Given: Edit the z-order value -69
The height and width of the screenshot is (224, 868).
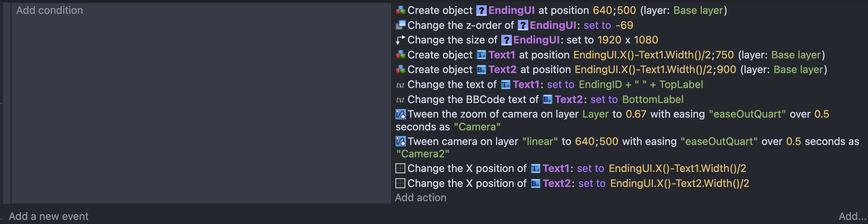Looking at the screenshot, I should (624, 25).
